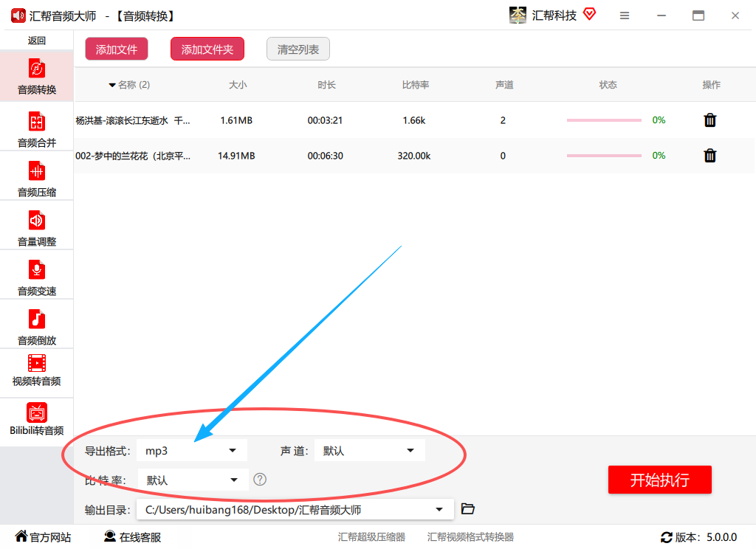Open the 音频变速 tool

(37, 278)
